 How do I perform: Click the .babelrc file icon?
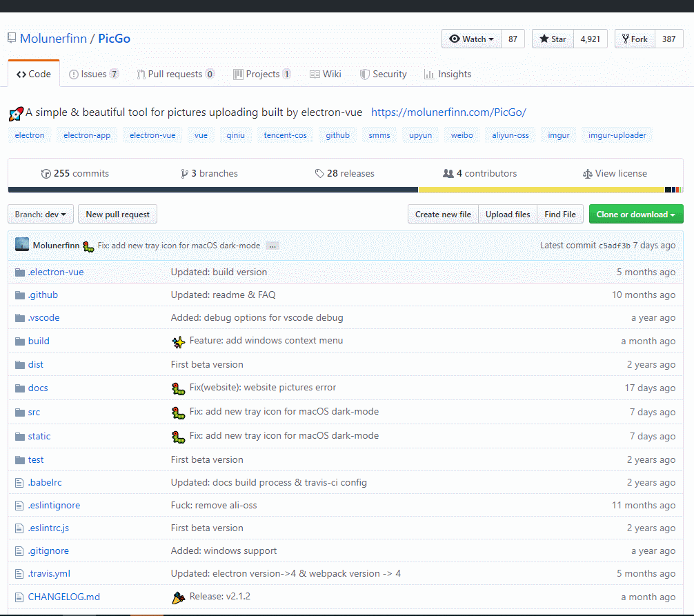pos(19,483)
